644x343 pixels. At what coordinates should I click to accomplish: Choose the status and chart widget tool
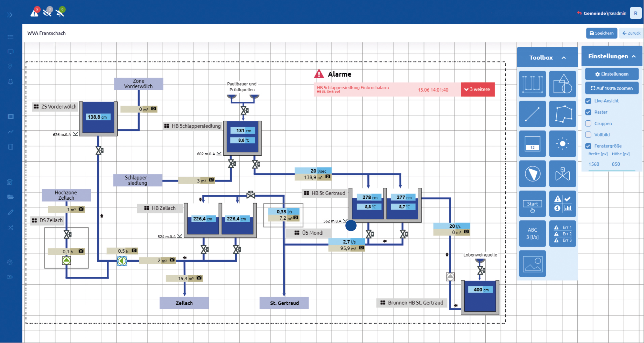[563, 204]
